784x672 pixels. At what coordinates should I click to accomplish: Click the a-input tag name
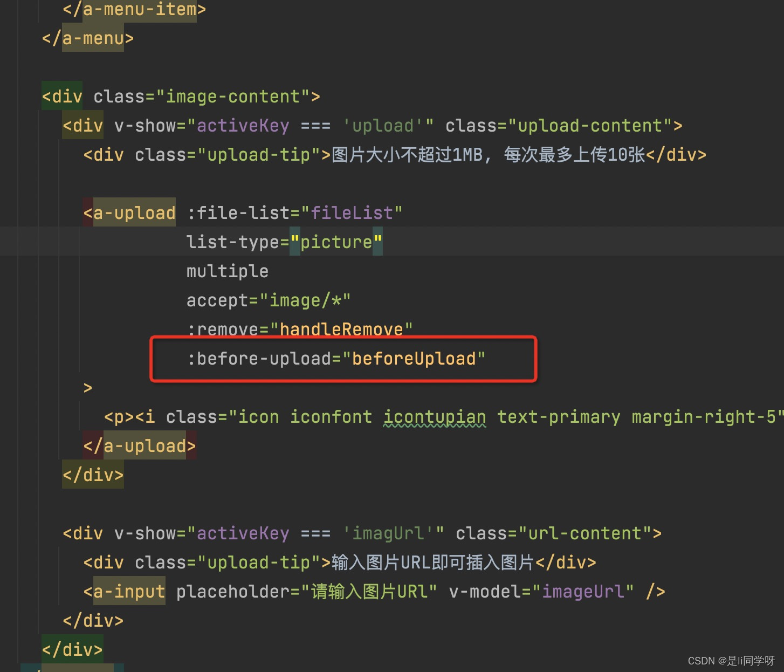point(129,592)
